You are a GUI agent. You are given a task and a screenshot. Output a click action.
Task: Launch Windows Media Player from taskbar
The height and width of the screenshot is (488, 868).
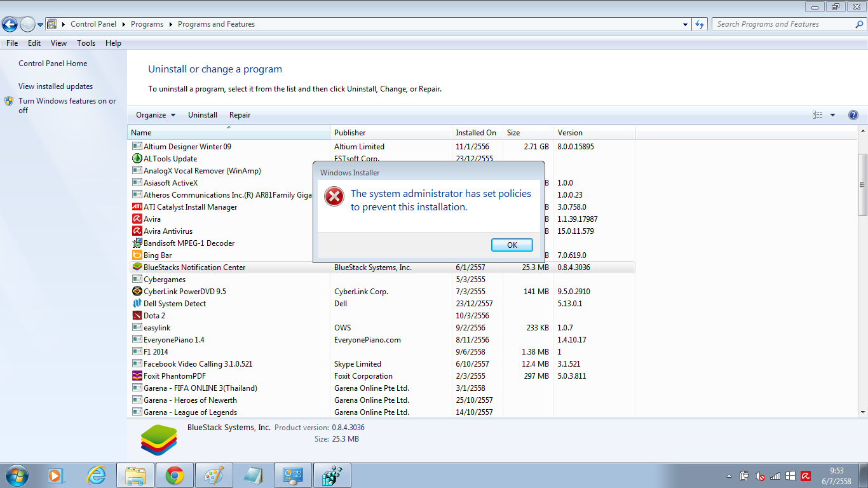(x=57, y=475)
